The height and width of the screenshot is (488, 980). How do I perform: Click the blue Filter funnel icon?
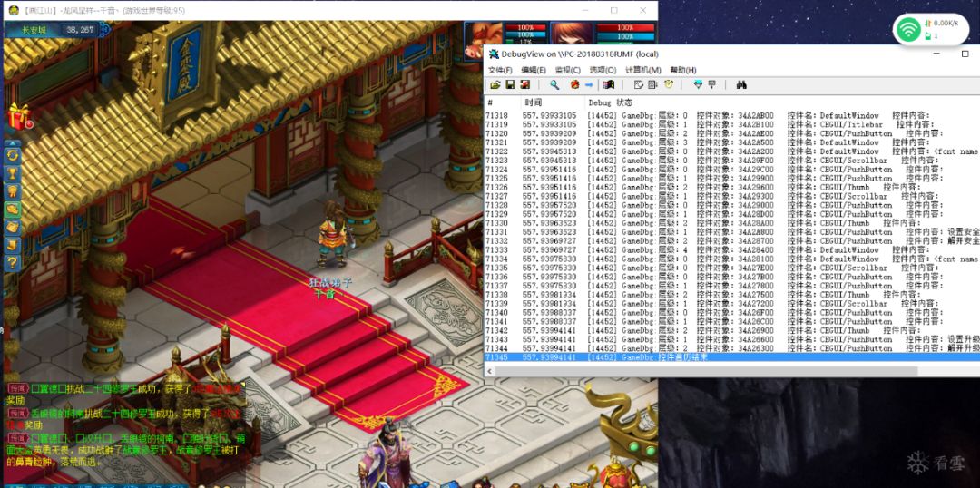[x=698, y=85]
